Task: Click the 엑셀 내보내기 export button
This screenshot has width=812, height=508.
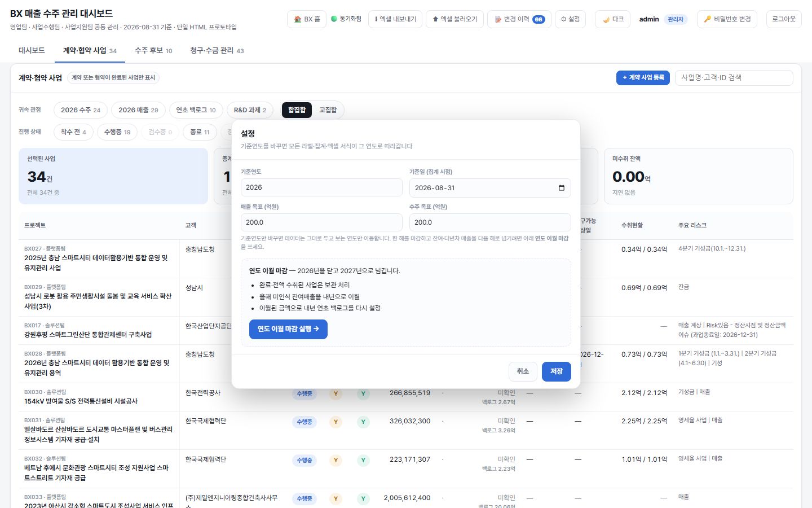Action: click(x=395, y=19)
